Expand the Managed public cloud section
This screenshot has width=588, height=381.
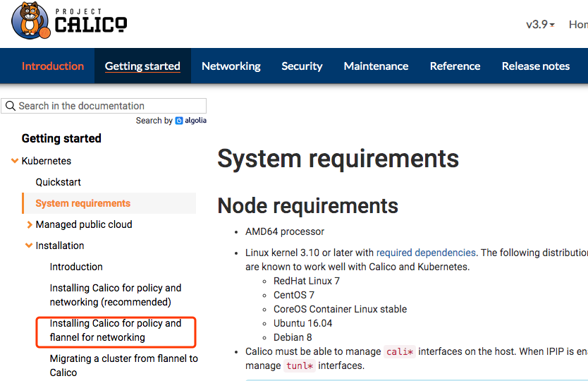(30, 224)
